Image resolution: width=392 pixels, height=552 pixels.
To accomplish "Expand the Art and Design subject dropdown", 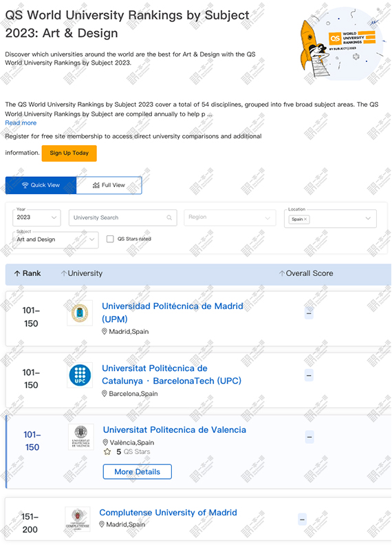I will 56,240.
